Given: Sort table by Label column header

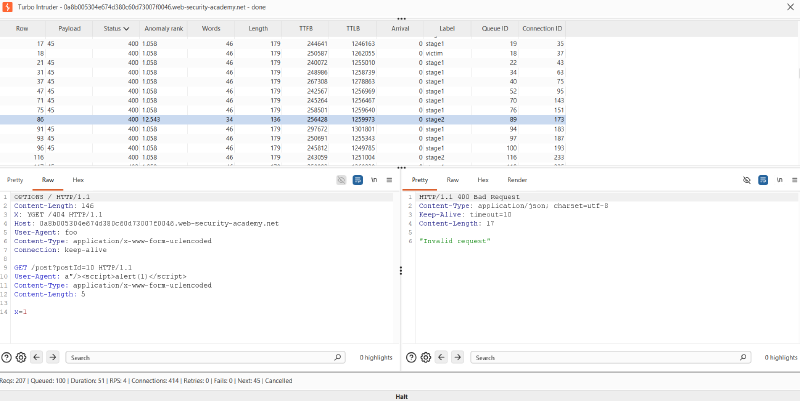Looking at the screenshot, I should pos(447,29).
